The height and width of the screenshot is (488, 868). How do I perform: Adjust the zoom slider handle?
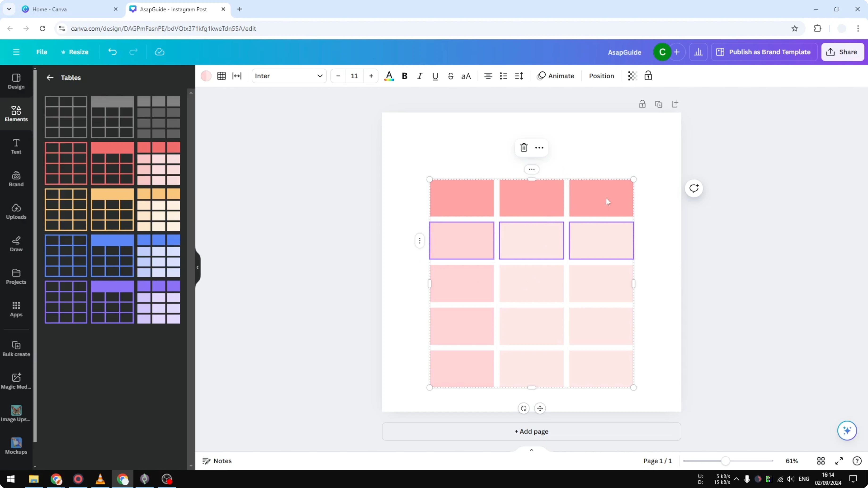coord(726,461)
